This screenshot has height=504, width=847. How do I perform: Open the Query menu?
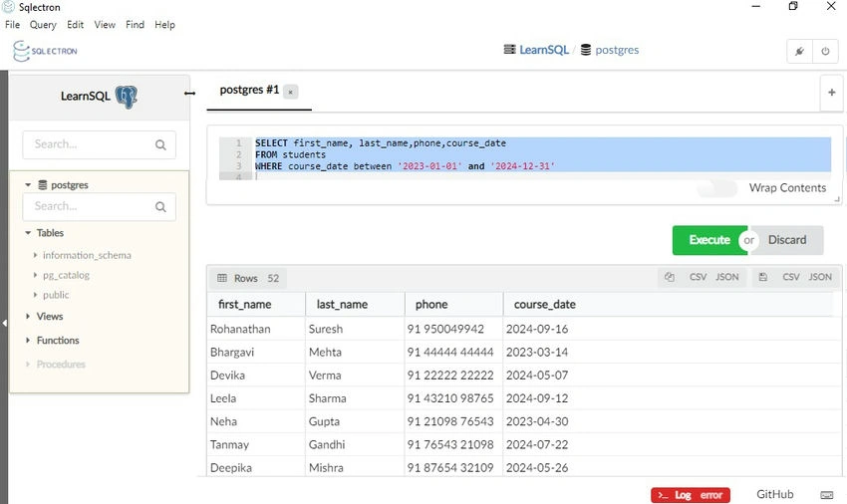43,25
